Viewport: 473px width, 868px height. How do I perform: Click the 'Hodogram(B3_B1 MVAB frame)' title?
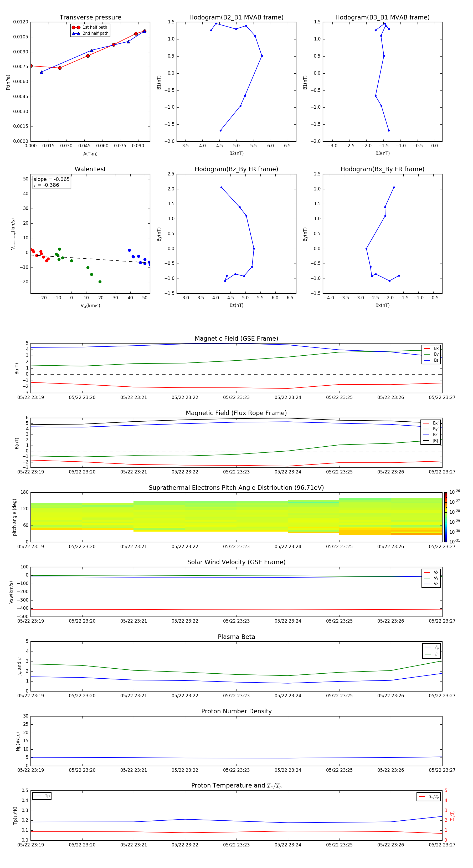pyautogui.click(x=382, y=18)
